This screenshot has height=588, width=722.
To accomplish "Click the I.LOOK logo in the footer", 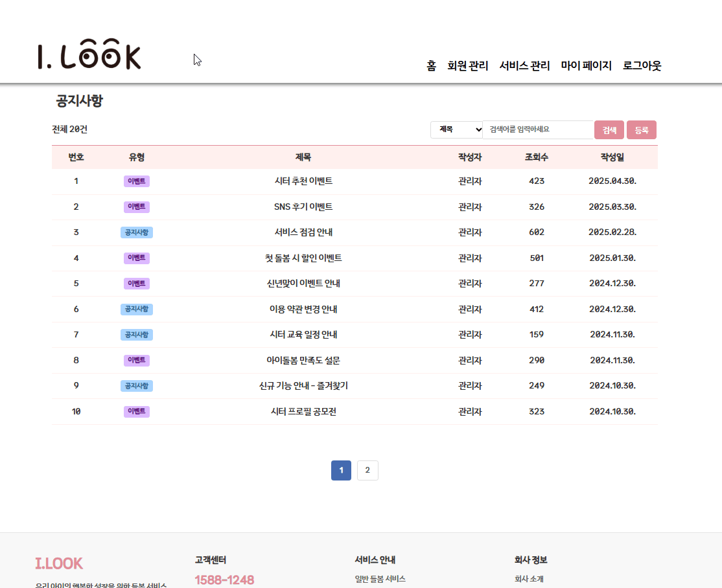I will click(59, 563).
